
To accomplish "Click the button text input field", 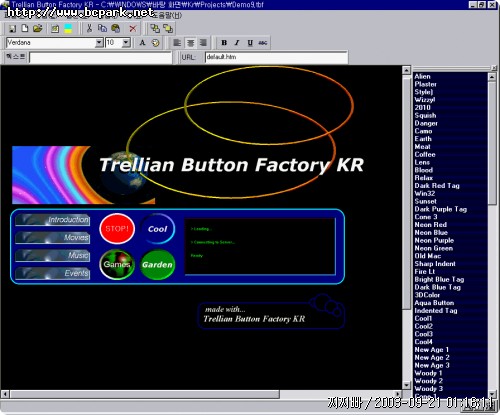I will pos(100,57).
